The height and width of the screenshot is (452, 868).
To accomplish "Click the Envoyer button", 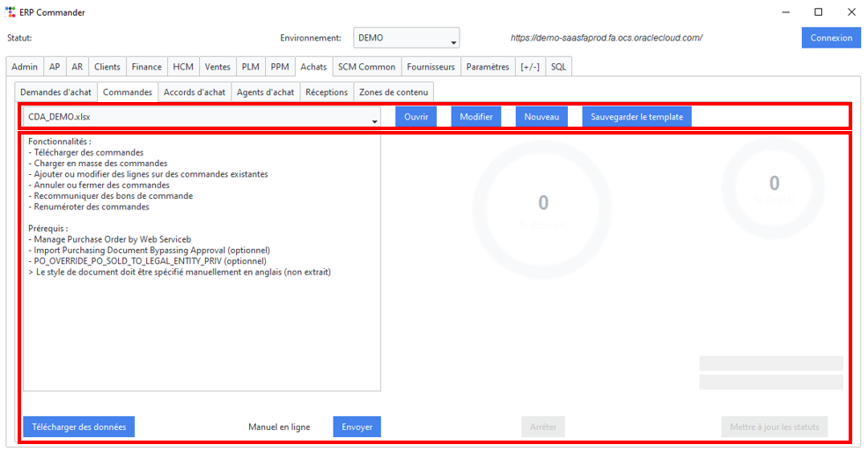I will pyautogui.click(x=357, y=426).
